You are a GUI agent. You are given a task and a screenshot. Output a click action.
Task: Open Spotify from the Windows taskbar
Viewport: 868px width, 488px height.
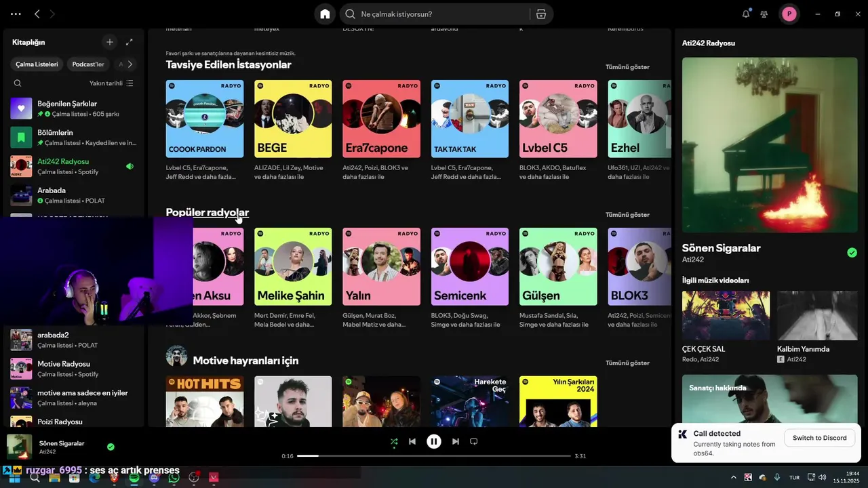134,478
